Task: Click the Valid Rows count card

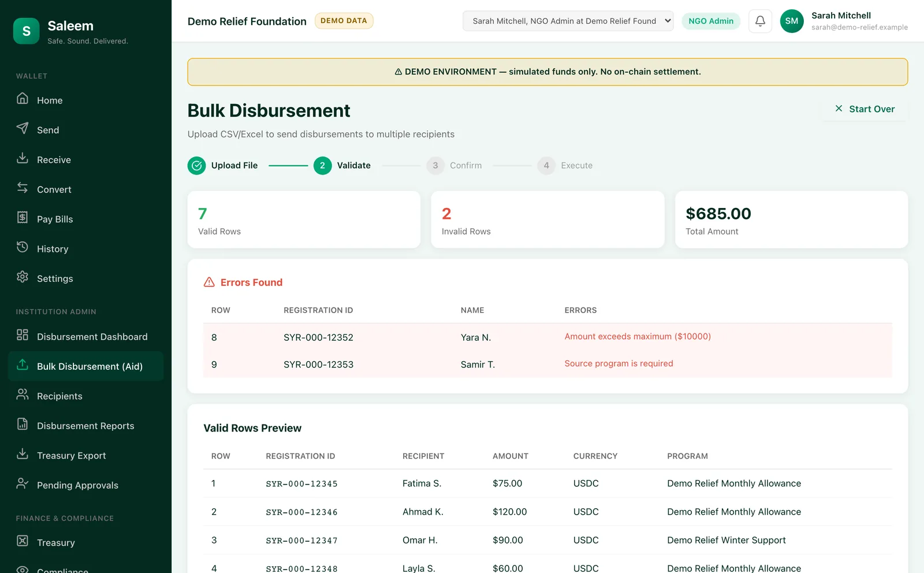Action: point(304,219)
